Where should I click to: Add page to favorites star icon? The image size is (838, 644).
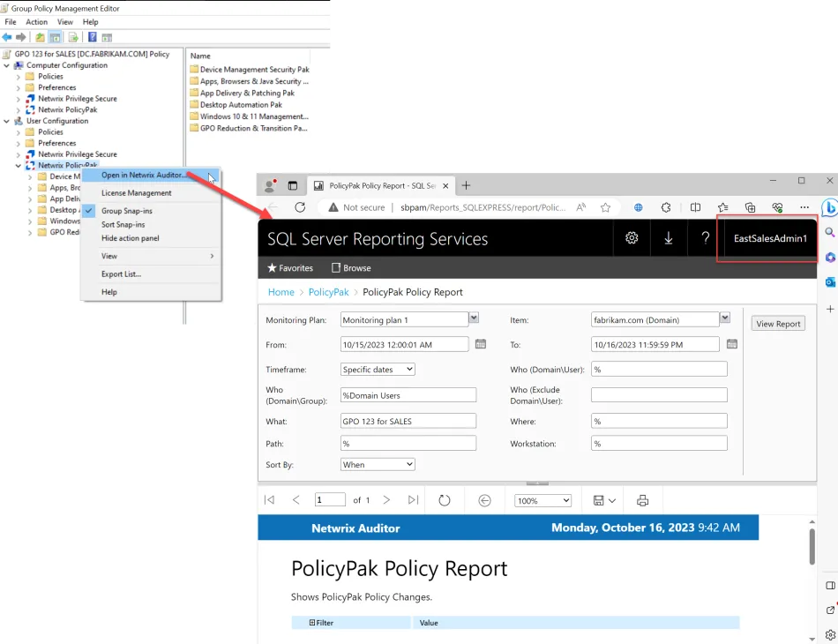point(605,207)
